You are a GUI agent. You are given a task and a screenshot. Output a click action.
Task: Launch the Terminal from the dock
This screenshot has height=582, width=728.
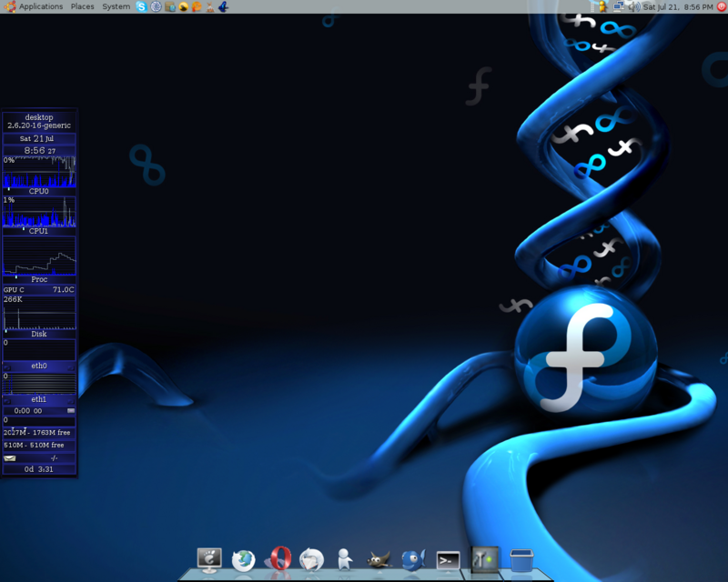[x=448, y=560]
